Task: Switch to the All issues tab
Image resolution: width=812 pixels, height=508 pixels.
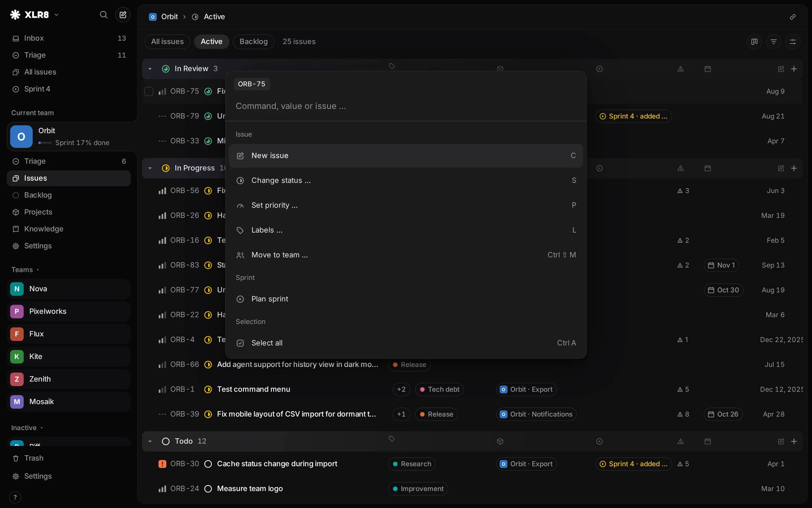Action: (x=167, y=42)
